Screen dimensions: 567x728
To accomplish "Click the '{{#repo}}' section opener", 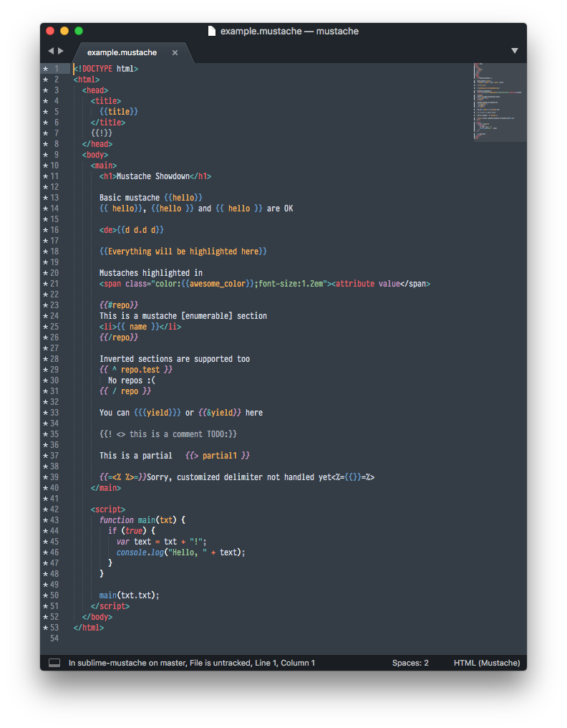I will click(x=119, y=305).
